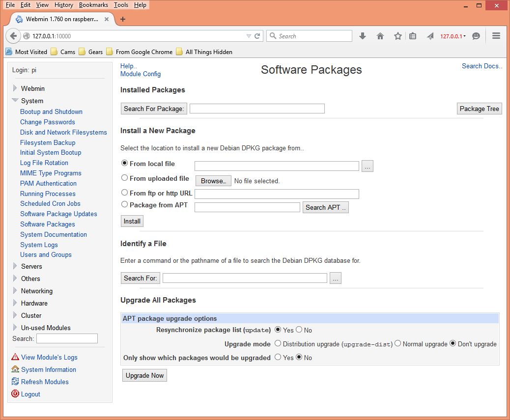Click the Firefox Downloads arrow icon

363,36
